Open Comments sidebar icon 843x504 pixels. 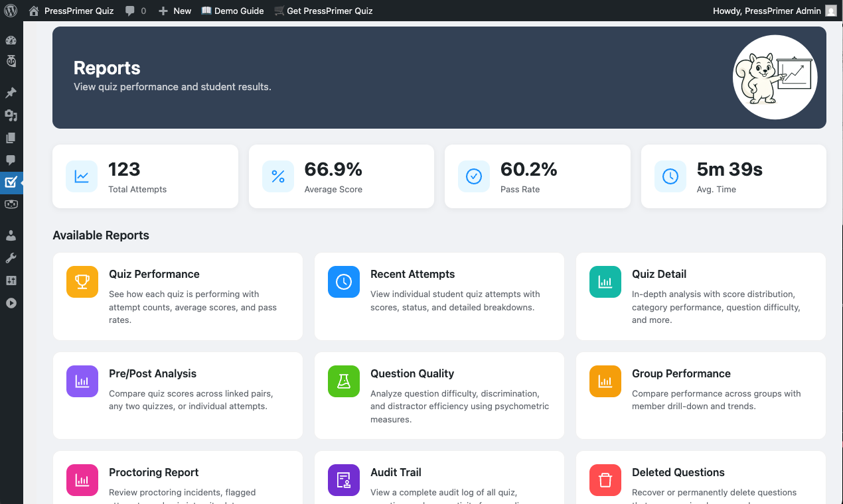(x=11, y=160)
